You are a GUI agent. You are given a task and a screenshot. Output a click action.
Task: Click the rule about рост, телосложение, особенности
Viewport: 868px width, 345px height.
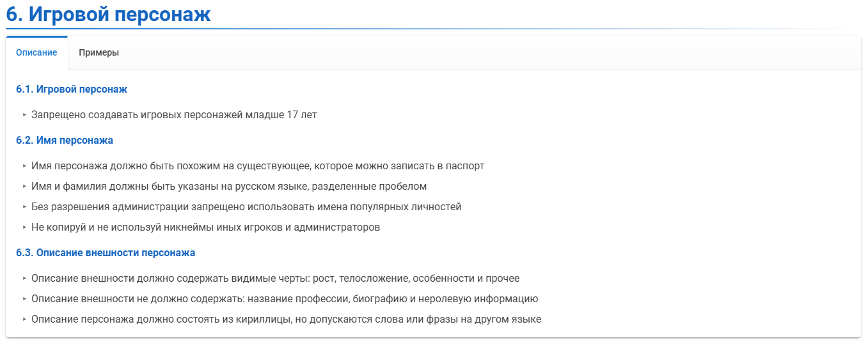275,279
